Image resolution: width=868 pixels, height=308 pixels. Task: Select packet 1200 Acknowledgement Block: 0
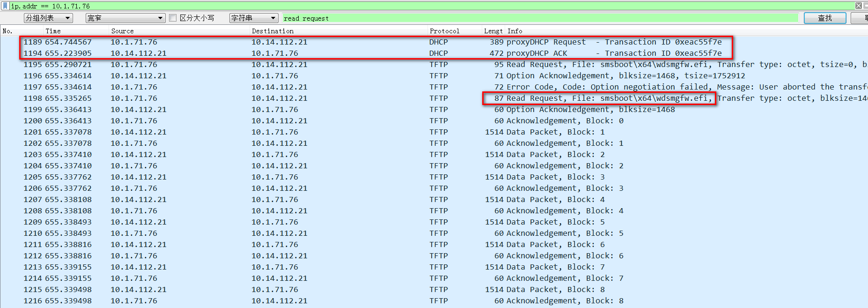coord(434,120)
